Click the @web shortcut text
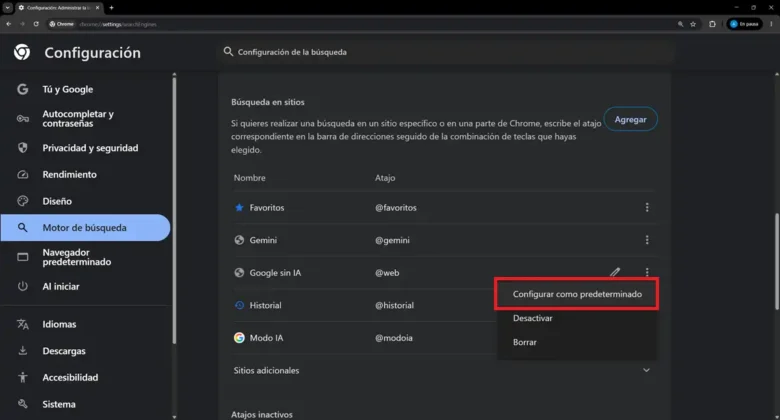This screenshot has height=420, width=780. [387, 273]
